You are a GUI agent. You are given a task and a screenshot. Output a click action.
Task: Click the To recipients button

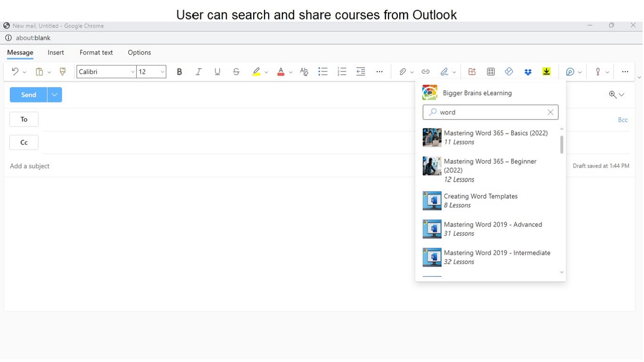24,119
